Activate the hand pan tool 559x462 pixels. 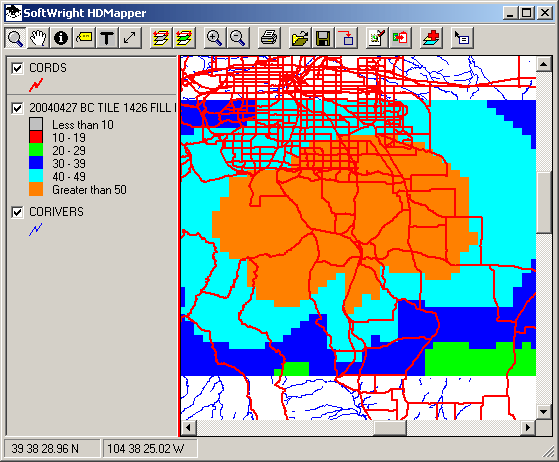(38, 38)
